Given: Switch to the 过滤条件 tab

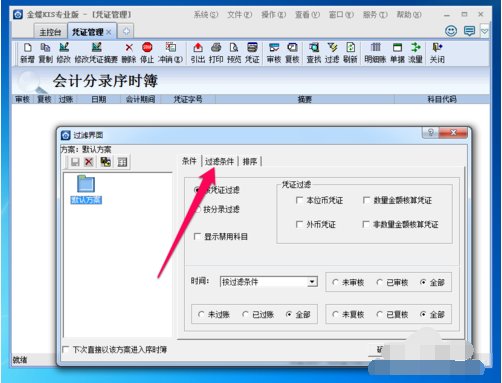Looking at the screenshot, I should coord(219,162).
